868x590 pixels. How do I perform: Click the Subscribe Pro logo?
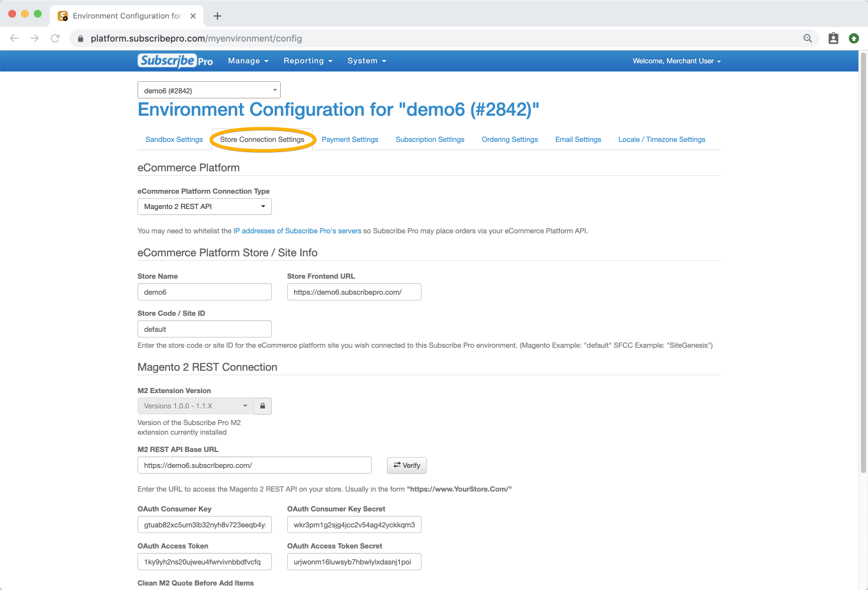point(175,61)
